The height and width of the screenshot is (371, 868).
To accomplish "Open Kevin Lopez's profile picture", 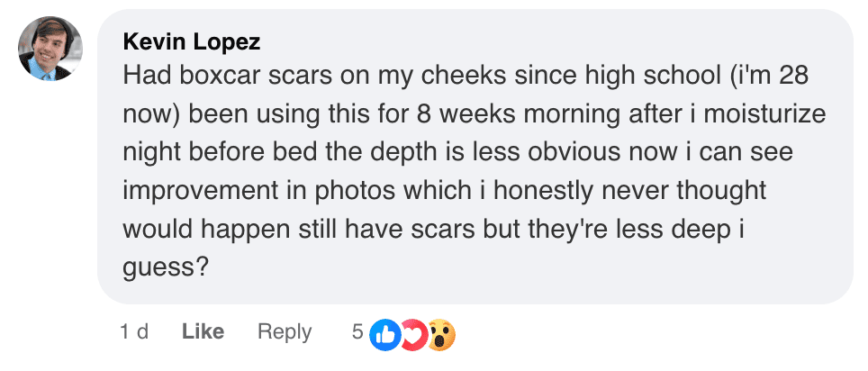I will pos(50,49).
